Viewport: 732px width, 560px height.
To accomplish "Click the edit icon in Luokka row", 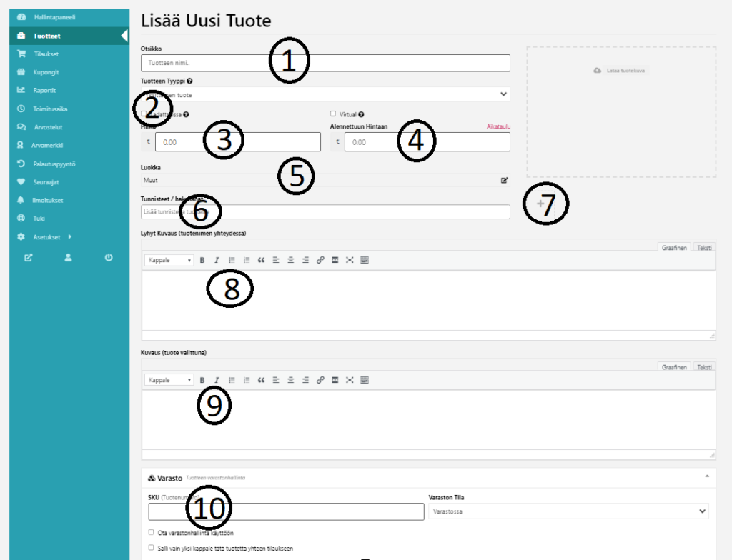I will [x=505, y=181].
